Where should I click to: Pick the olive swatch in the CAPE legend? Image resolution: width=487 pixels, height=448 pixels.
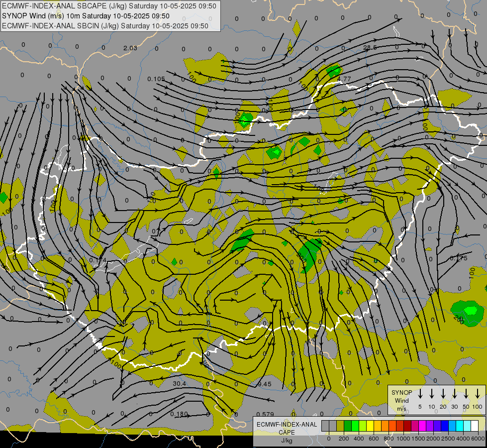340,426
